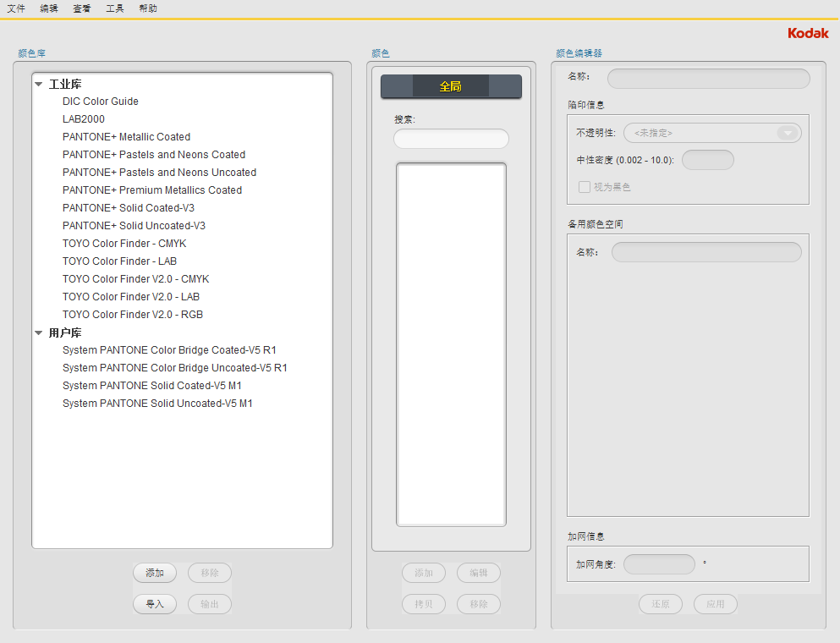Click the 添加 button under color library
This screenshot has width=840, height=643.
pyautogui.click(x=155, y=573)
